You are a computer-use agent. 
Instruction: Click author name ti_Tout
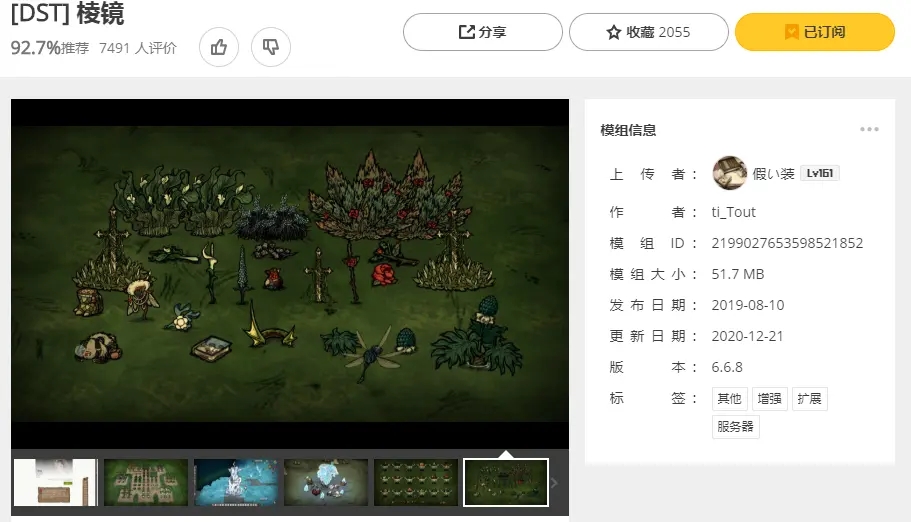pos(733,212)
